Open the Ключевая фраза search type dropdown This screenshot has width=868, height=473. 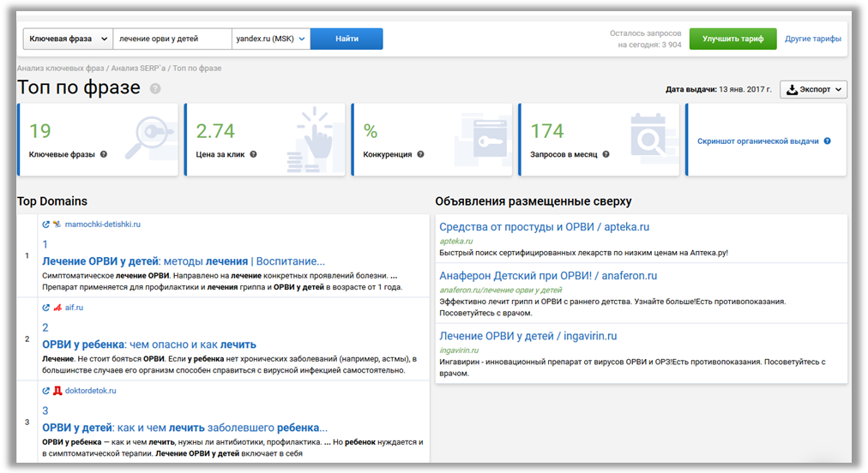(68, 39)
